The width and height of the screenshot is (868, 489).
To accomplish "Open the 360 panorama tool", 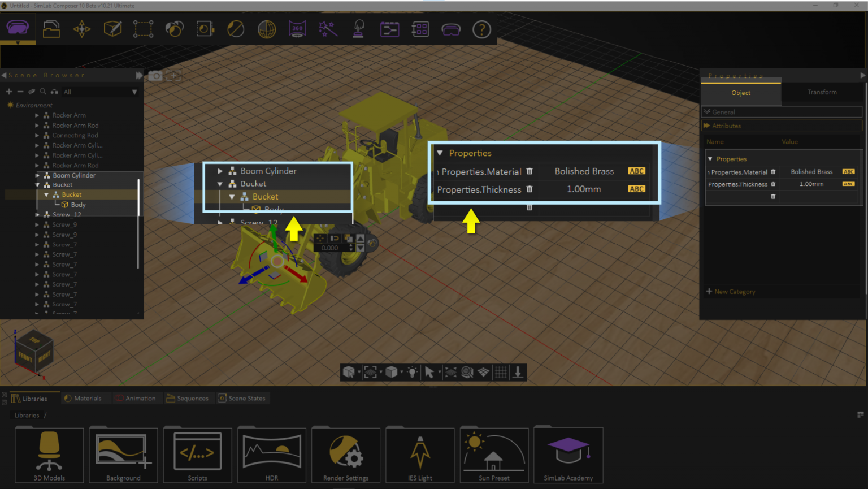I will pos(297,29).
